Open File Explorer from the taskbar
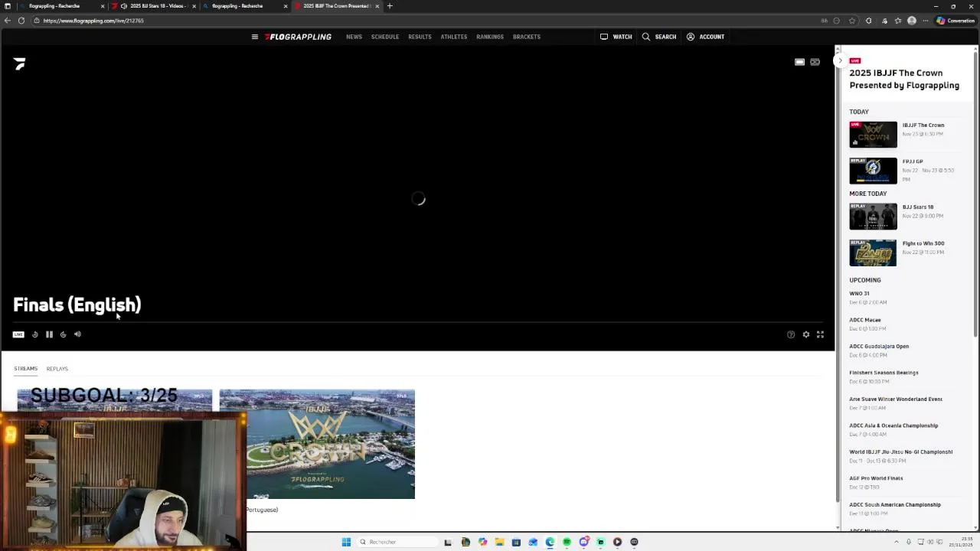The height and width of the screenshot is (551, 980). pyautogui.click(x=499, y=542)
